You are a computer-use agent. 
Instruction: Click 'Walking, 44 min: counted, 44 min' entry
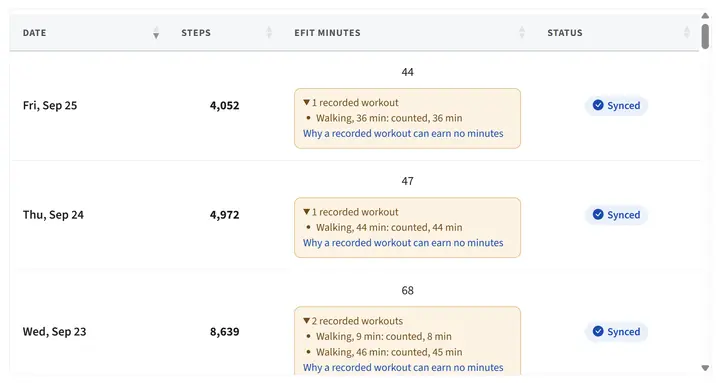point(389,227)
